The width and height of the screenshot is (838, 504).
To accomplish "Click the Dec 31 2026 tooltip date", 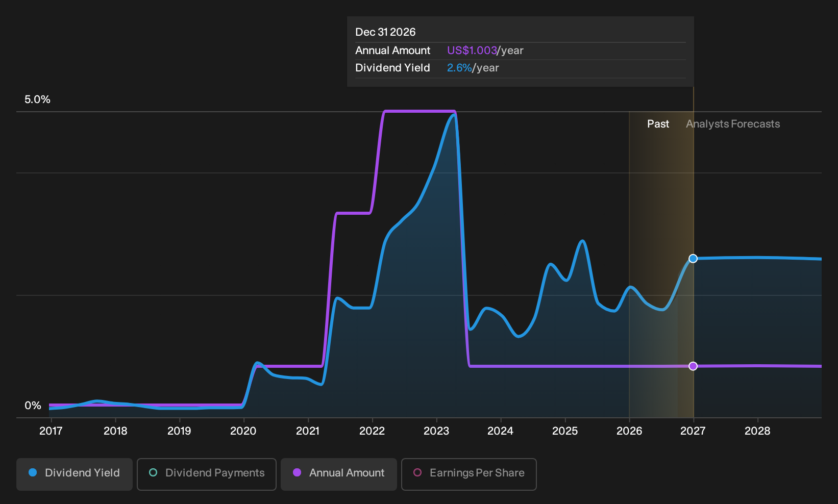I will pos(385,32).
